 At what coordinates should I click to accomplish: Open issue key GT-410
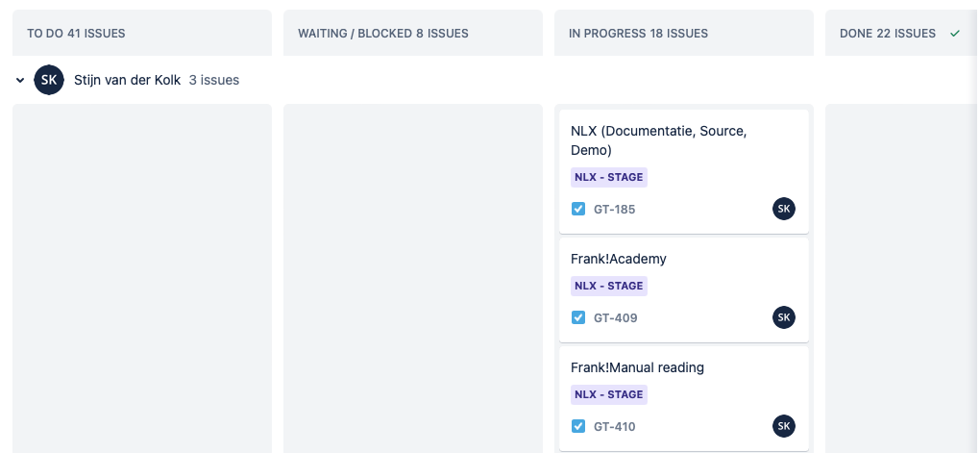click(615, 426)
